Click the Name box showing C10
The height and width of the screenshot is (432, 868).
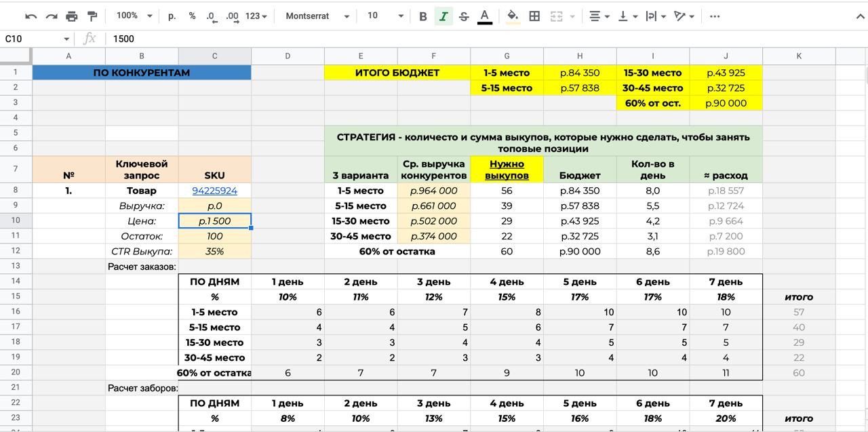pyautogui.click(x=31, y=39)
